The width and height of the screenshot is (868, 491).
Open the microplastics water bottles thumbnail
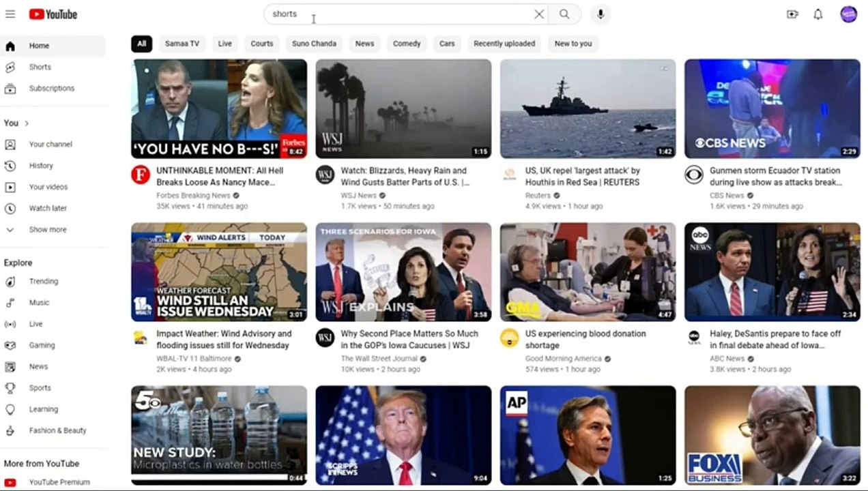219,435
